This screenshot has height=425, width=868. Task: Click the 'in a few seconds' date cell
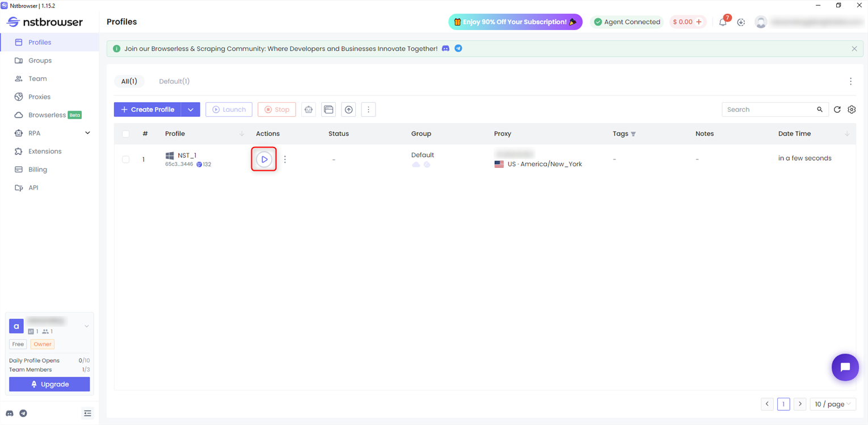click(x=804, y=158)
